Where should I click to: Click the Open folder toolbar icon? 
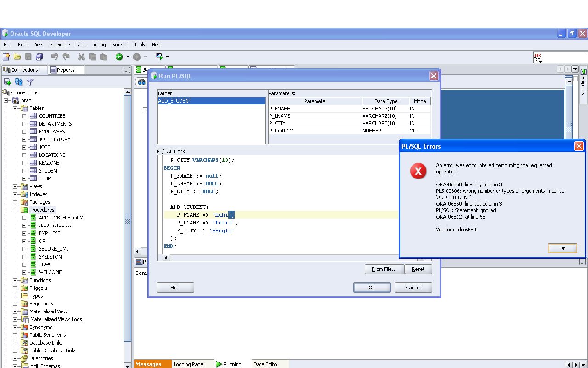pyautogui.click(x=17, y=57)
